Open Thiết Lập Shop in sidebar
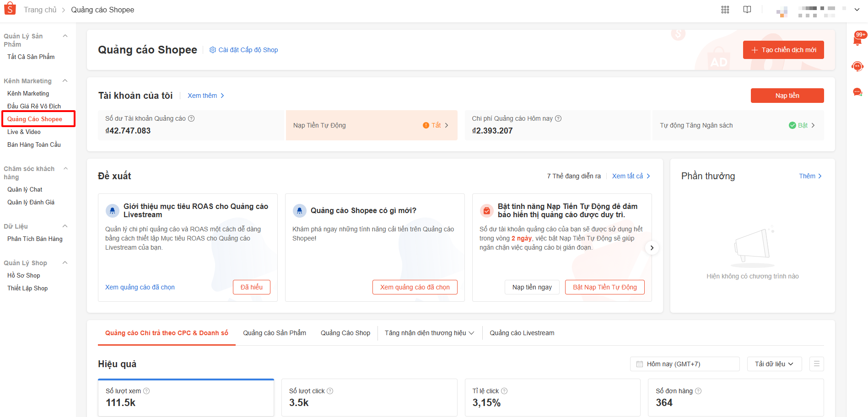 pyautogui.click(x=27, y=288)
